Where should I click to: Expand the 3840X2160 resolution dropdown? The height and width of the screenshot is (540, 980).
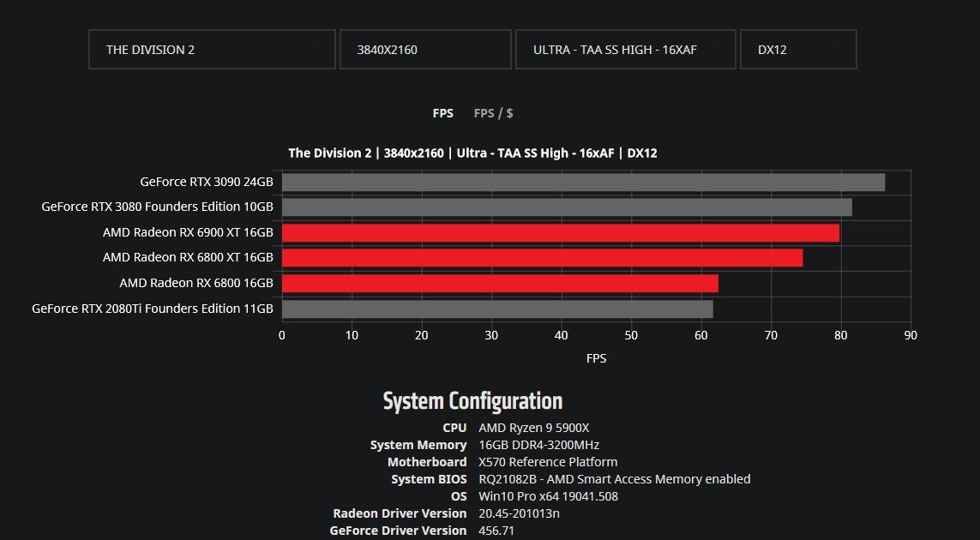tap(425, 50)
